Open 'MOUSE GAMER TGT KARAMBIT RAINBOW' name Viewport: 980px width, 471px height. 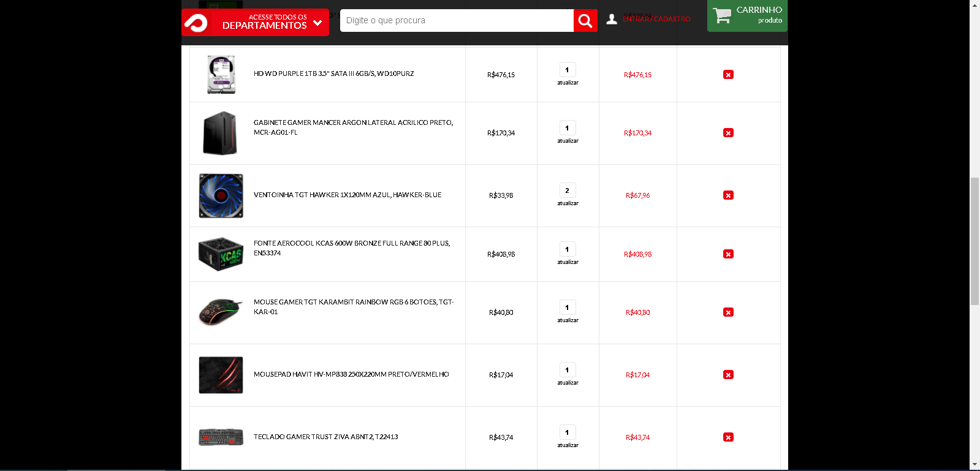click(354, 307)
